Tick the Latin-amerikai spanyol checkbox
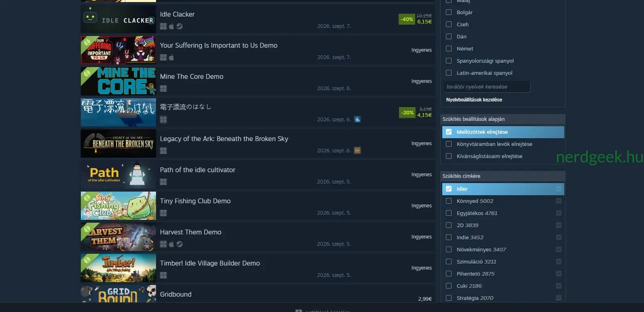 (449, 73)
